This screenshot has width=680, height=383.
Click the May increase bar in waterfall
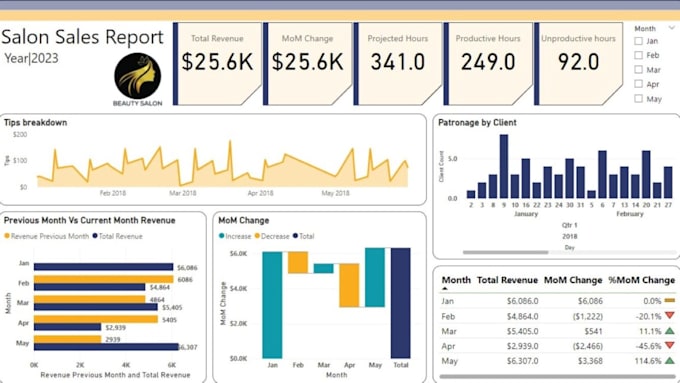click(375, 278)
